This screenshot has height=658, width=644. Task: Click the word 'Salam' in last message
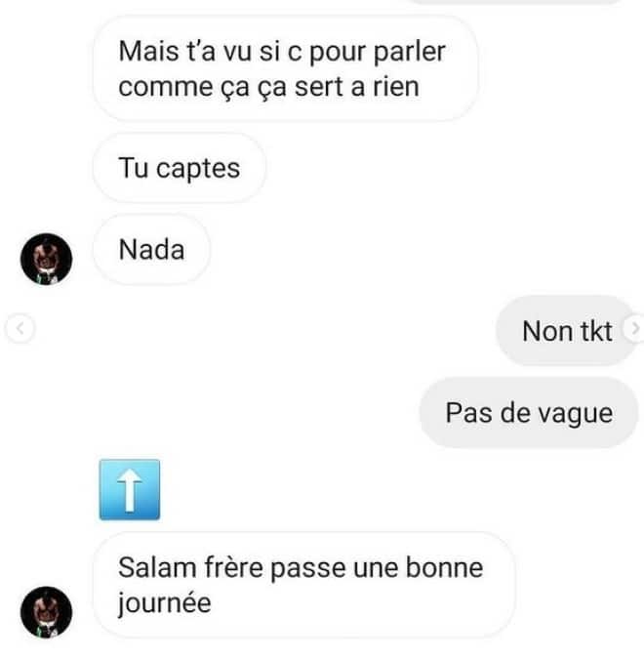(157, 567)
